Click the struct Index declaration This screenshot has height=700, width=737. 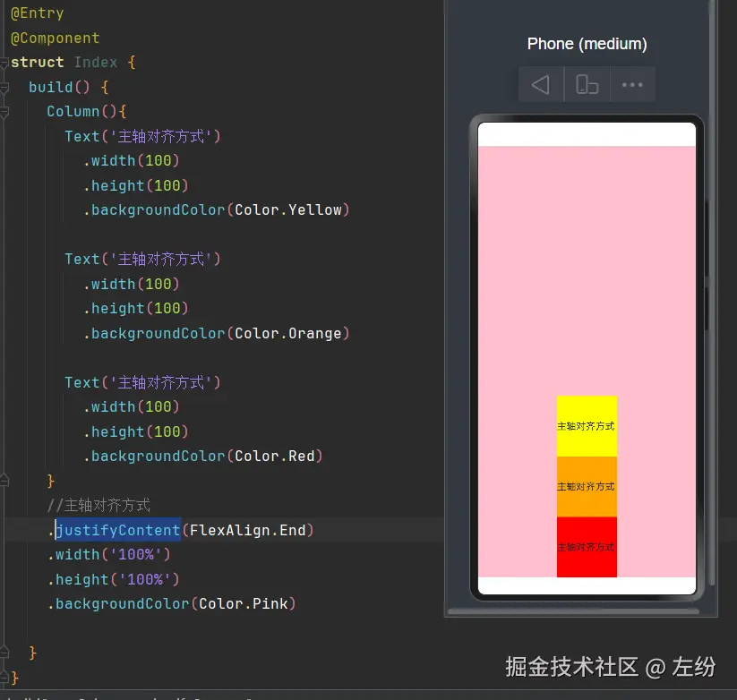tap(73, 63)
